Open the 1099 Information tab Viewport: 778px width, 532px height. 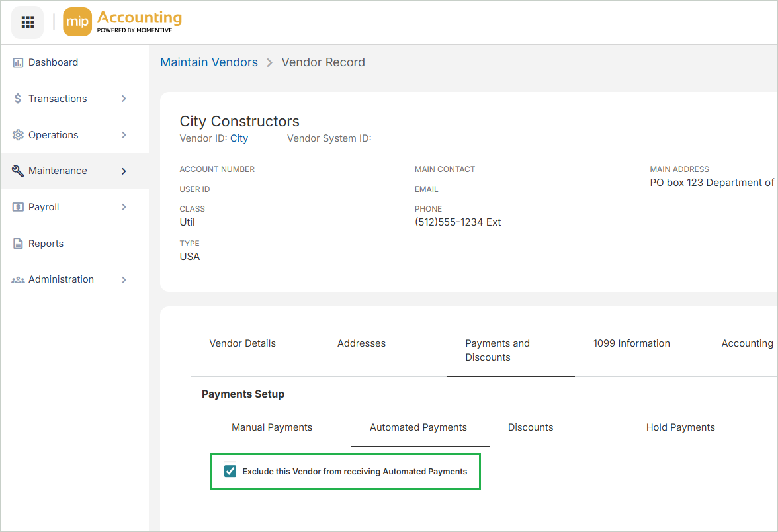click(x=631, y=343)
